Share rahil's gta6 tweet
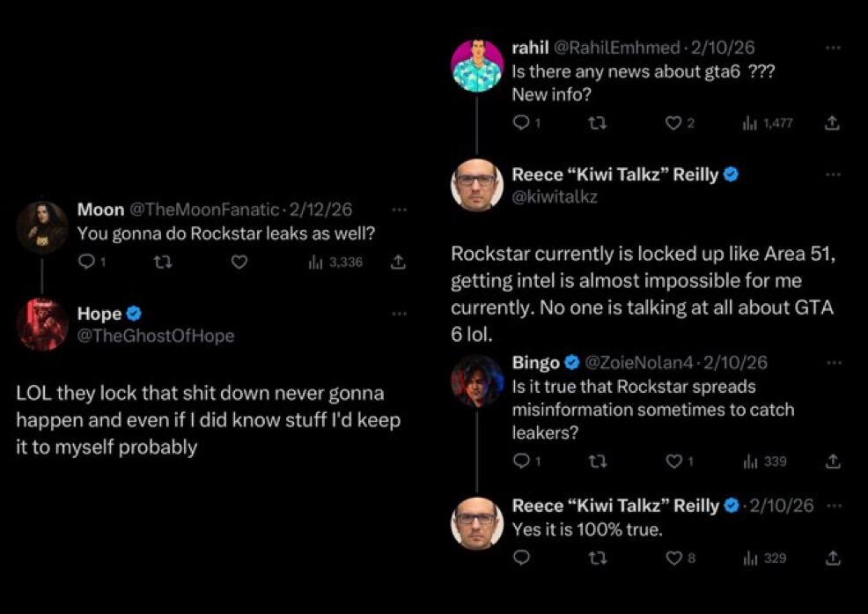 [831, 123]
